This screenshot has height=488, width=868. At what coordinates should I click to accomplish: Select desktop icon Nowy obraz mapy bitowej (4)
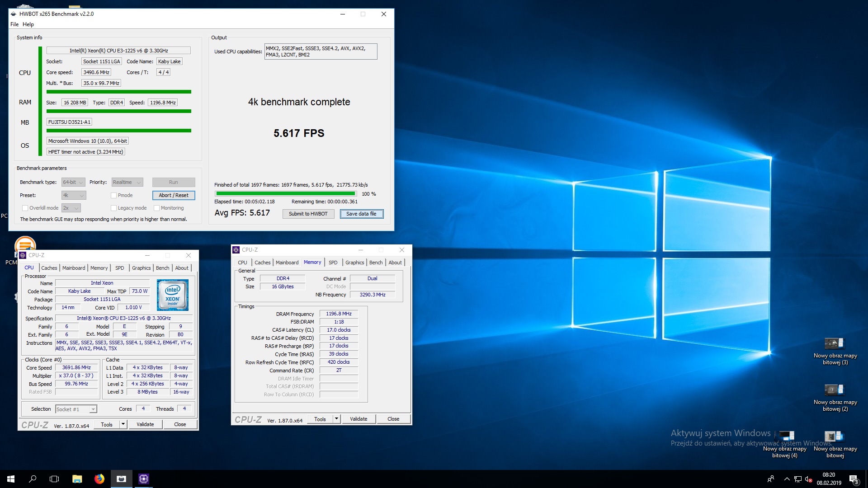tap(785, 445)
